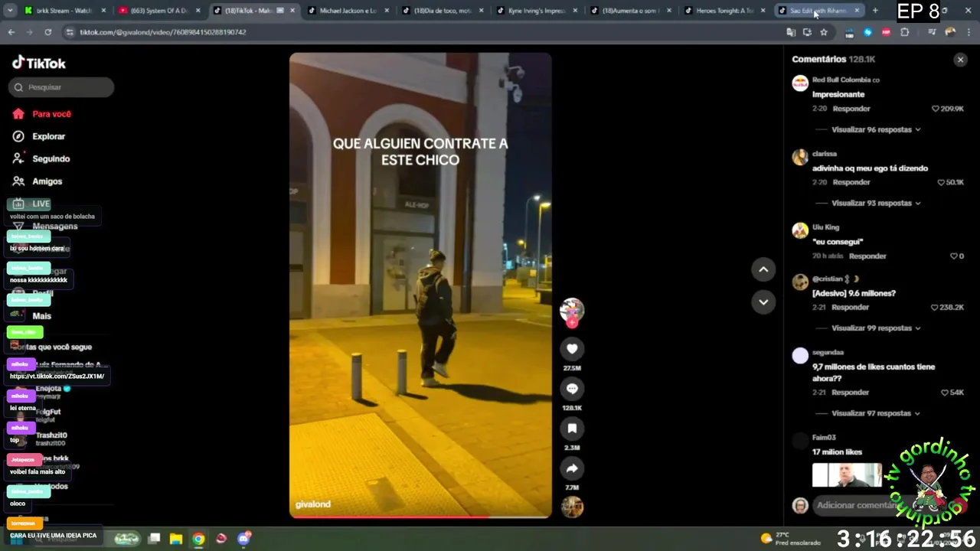
Task: Switch to brkk Stream tab
Action: pyautogui.click(x=64, y=10)
